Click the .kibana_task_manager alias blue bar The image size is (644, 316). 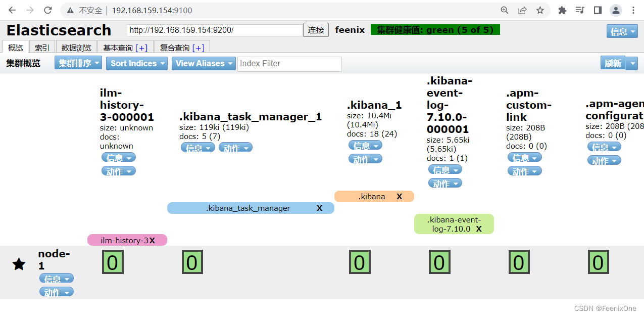coord(251,208)
